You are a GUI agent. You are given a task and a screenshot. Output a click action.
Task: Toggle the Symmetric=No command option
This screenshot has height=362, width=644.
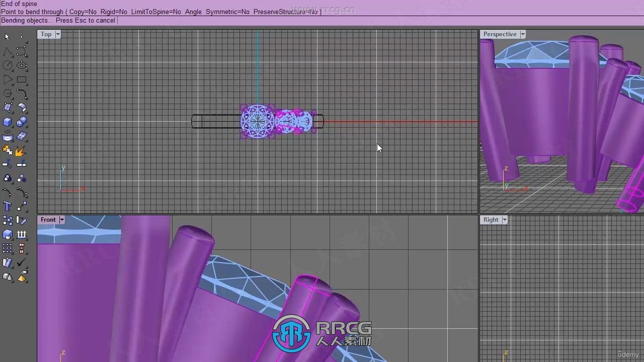(227, 12)
